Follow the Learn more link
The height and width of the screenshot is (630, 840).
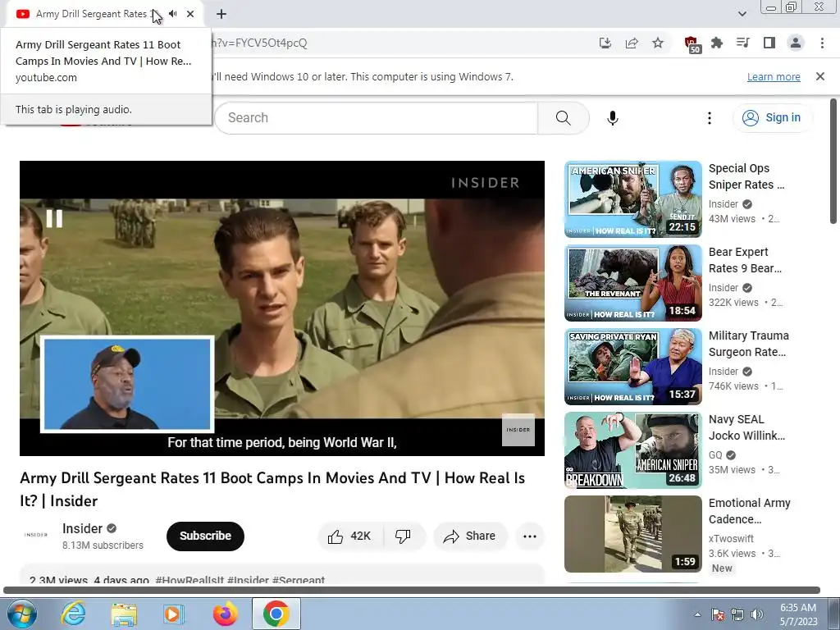coord(774,76)
